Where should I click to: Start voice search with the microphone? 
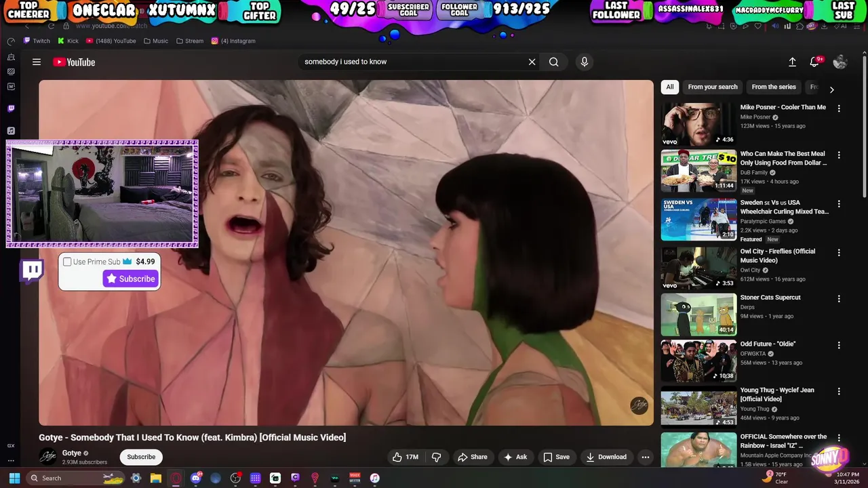(585, 62)
